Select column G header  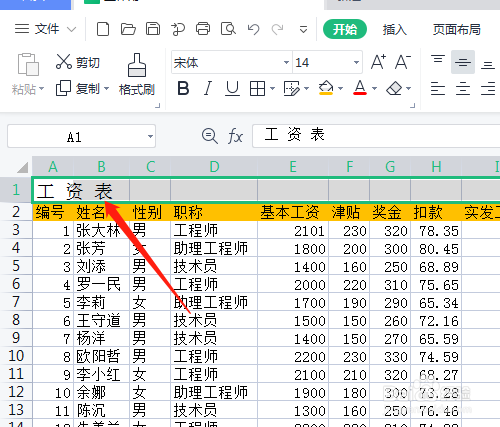(390, 167)
